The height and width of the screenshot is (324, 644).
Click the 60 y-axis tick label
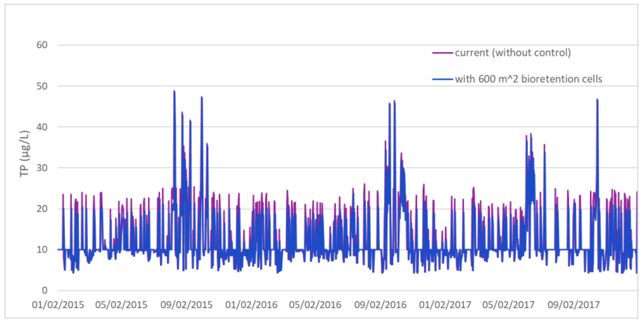click(42, 45)
